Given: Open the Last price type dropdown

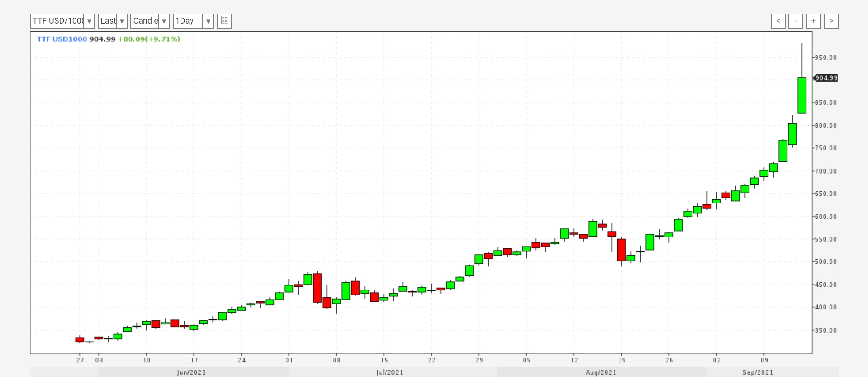Looking at the screenshot, I should tap(112, 21).
